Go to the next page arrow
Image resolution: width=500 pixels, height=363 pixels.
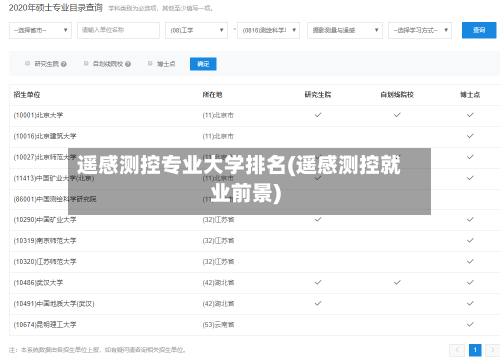click(492, 350)
